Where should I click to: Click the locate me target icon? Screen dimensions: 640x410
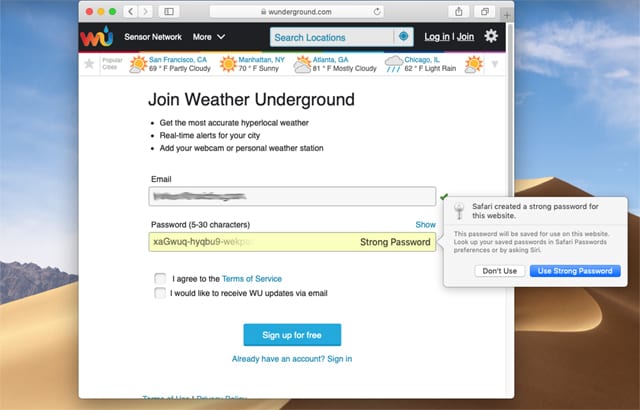[x=404, y=37]
